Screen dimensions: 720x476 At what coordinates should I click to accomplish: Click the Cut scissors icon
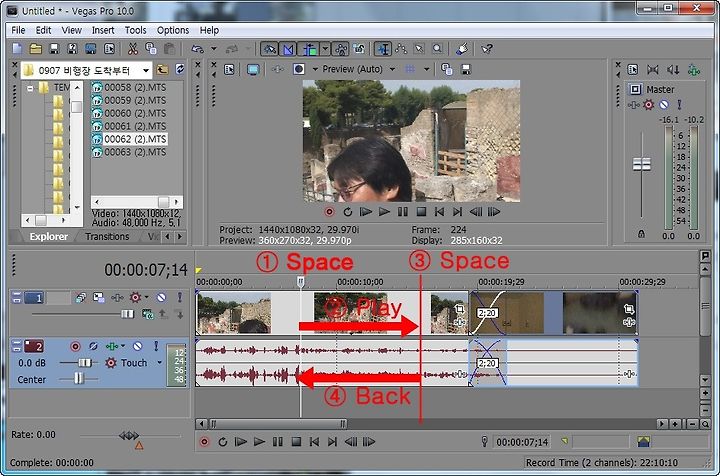[133, 49]
